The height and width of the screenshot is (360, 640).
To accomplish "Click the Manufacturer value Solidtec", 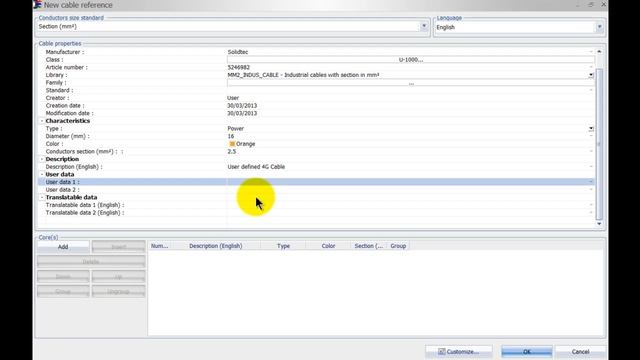I will point(238,52).
